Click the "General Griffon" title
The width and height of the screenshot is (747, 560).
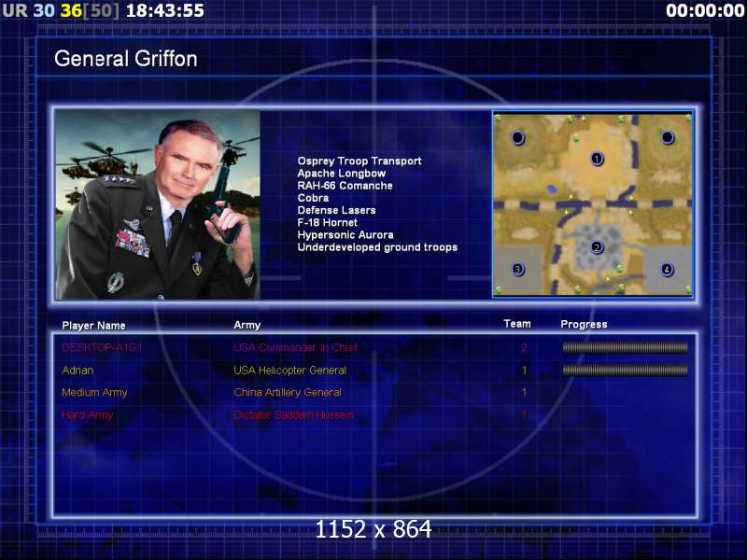[x=126, y=59]
